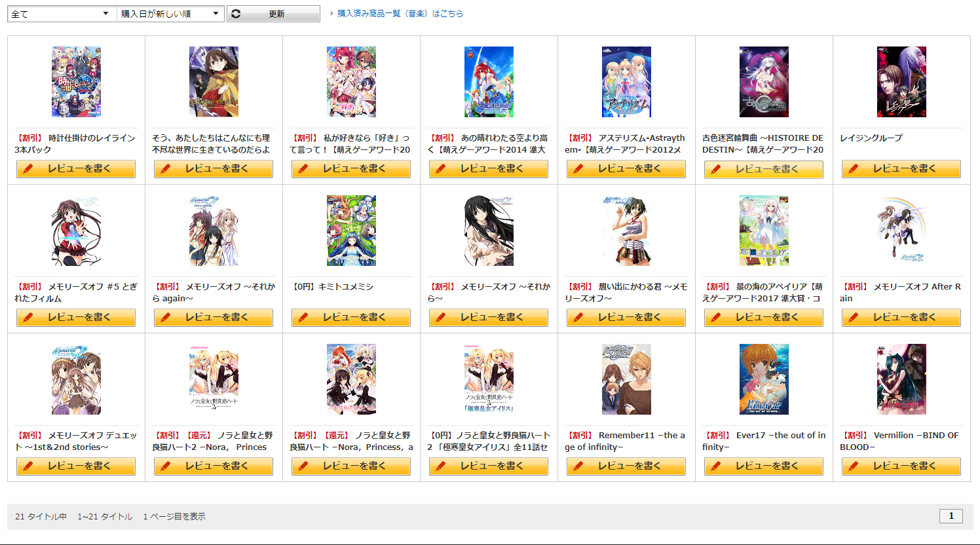Write a review for キミトユメミシ
The height and width of the screenshot is (545, 980).
click(351, 318)
